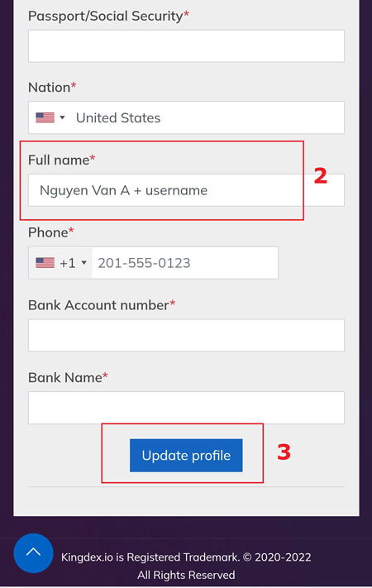Image resolution: width=372 pixels, height=588 pixels.
Task: Click the United States nation text
Action: (118, 117)
